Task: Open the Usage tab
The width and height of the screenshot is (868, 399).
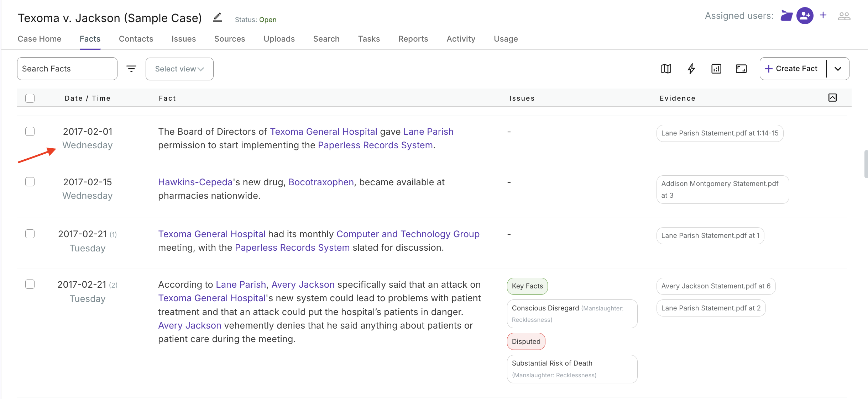Action: coord(506,39)
